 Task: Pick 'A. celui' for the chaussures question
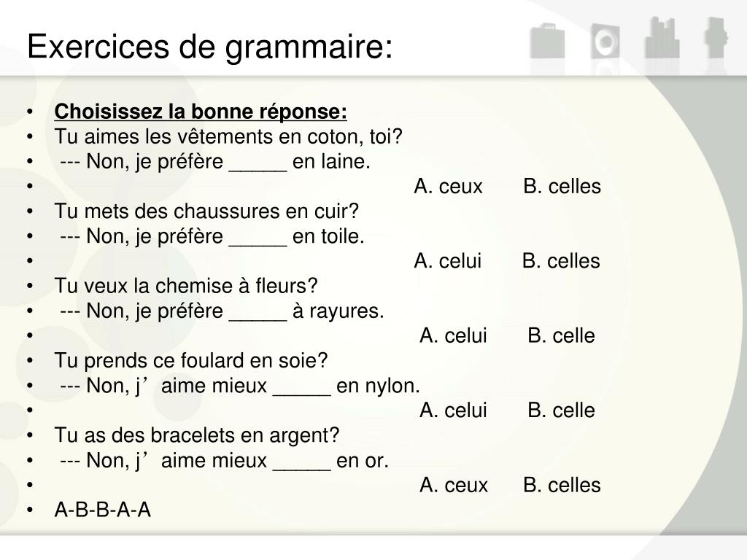[448, 261]
